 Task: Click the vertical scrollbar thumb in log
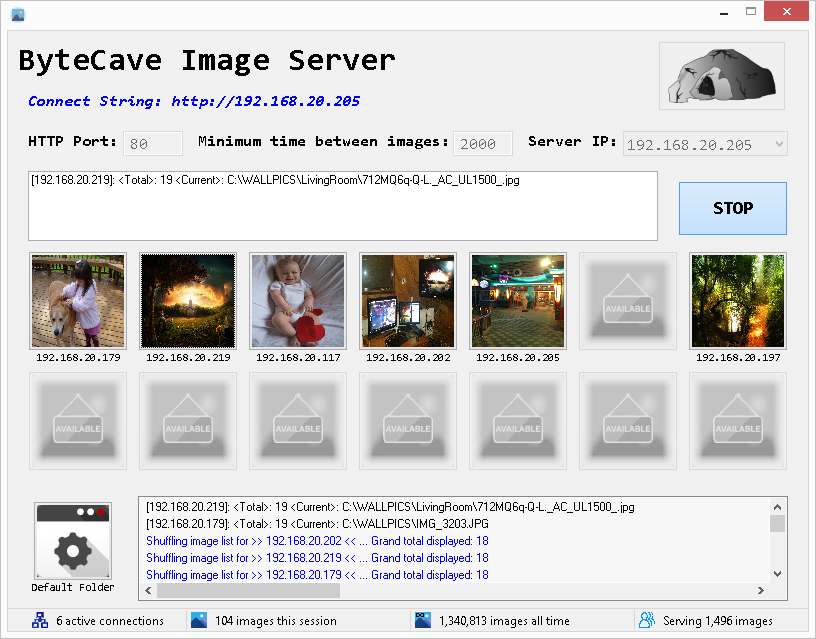click(x=777, y=523)
